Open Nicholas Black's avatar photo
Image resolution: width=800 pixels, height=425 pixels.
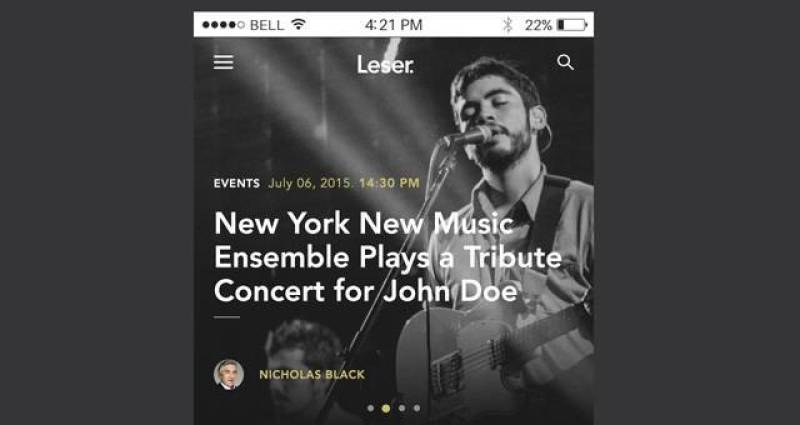coord(229,374)
